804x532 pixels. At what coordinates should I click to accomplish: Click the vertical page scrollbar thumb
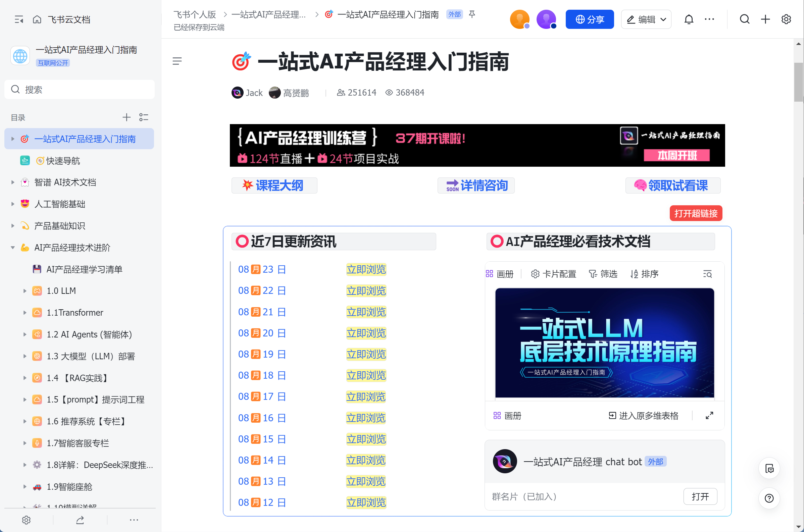coord(798,82)
